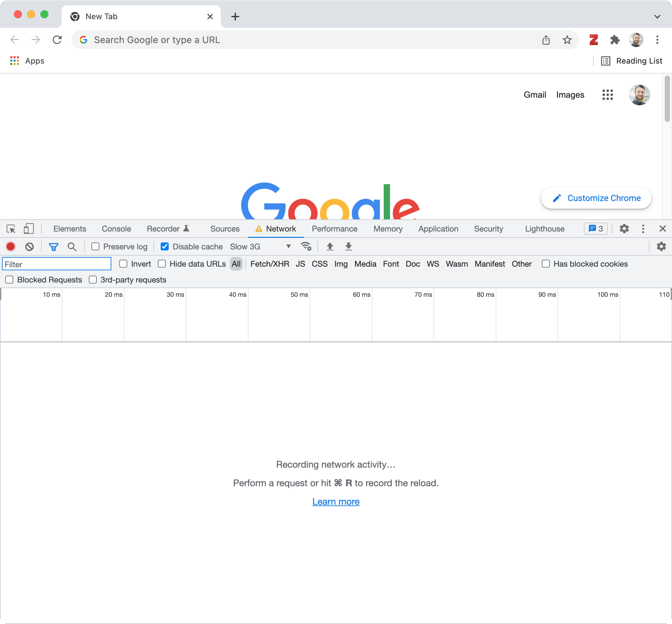
Task: Open the Security tab
Action: (488, 229)
